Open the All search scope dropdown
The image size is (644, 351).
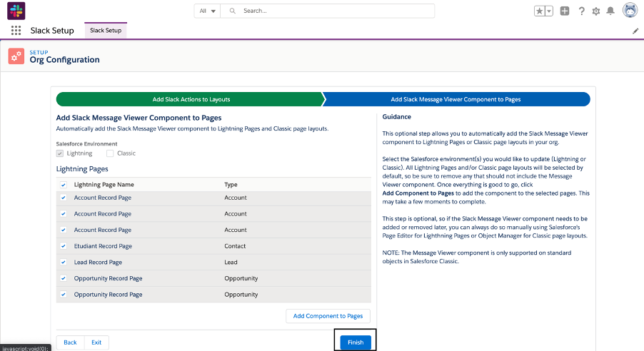pos(208,11)
